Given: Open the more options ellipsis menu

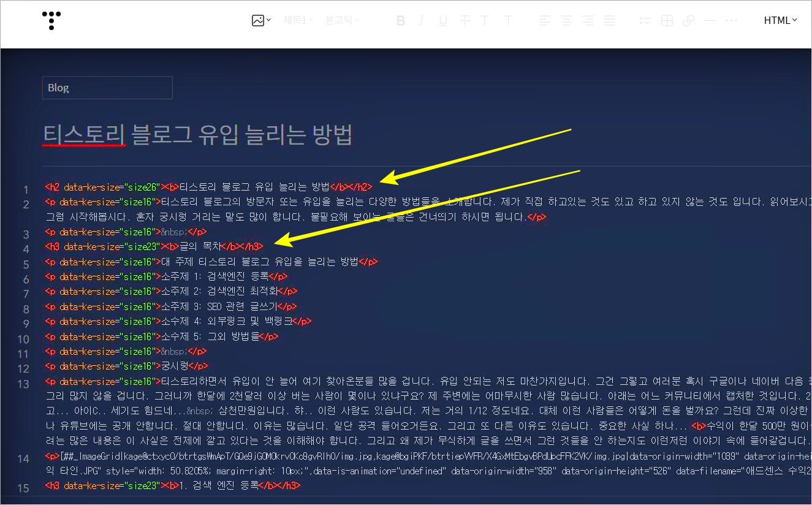Looking at the screenshot, I should point(731,20).
